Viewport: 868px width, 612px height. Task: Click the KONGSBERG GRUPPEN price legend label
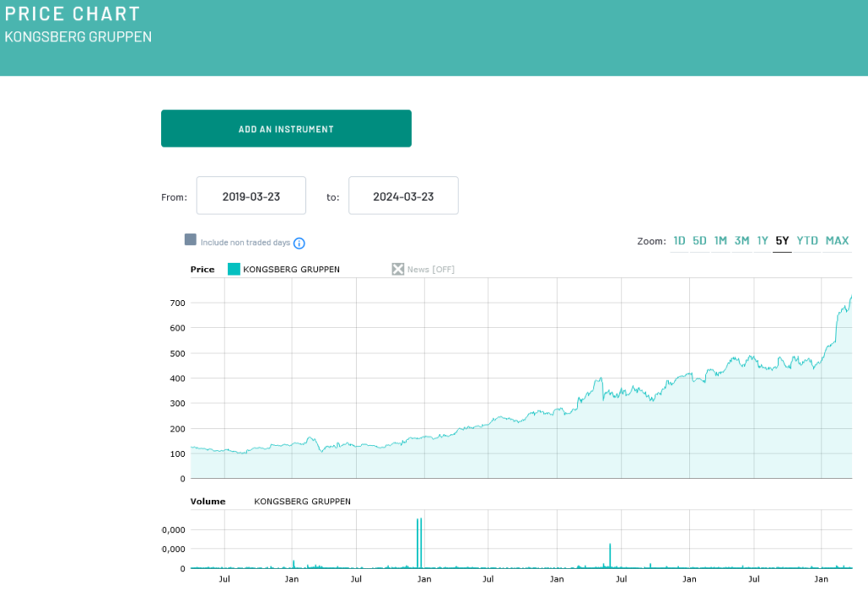point(292,270)
